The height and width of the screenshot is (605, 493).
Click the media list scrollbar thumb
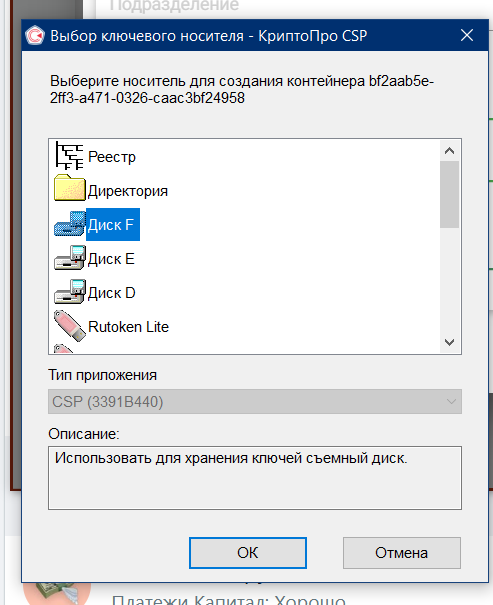point(449,194)
